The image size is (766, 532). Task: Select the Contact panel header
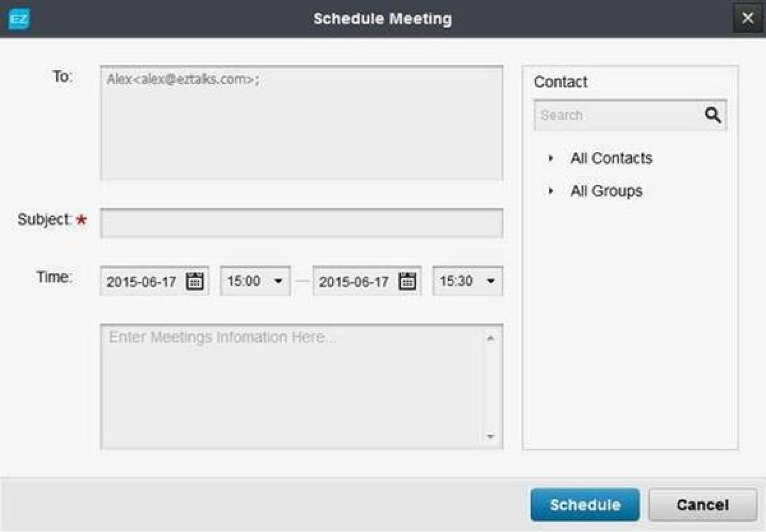coord(560,82)
